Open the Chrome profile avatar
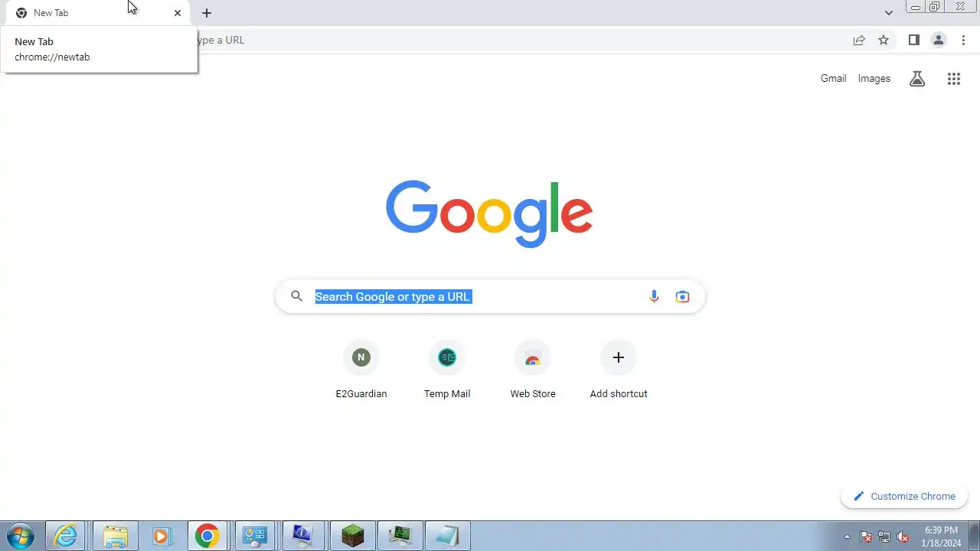980x551 pixels. (x=938, y=40)
